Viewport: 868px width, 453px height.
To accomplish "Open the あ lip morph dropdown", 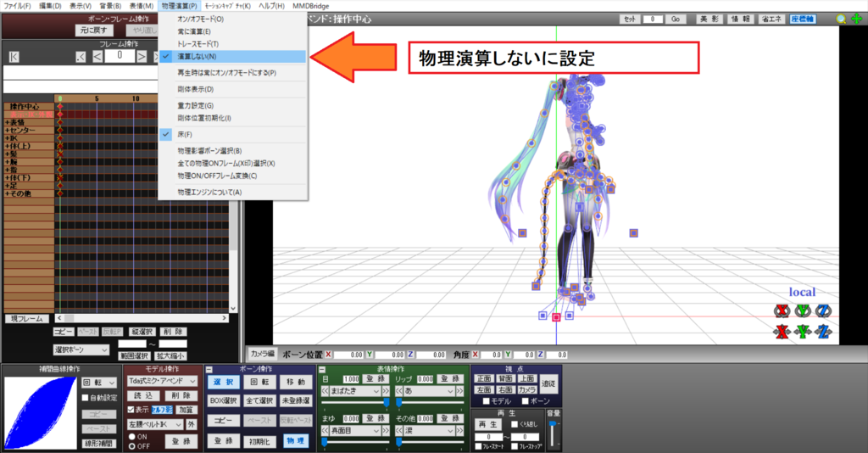I will click(x=429, y=391).
